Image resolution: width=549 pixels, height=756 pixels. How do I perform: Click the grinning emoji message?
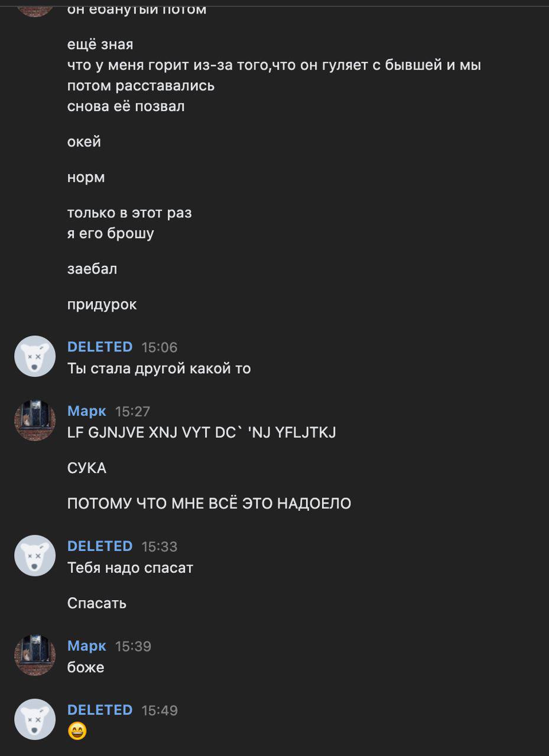click(x=77, y=731)
